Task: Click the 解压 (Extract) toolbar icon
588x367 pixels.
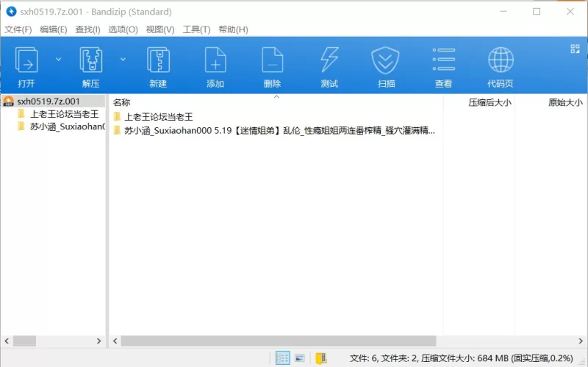Action: 90,60
